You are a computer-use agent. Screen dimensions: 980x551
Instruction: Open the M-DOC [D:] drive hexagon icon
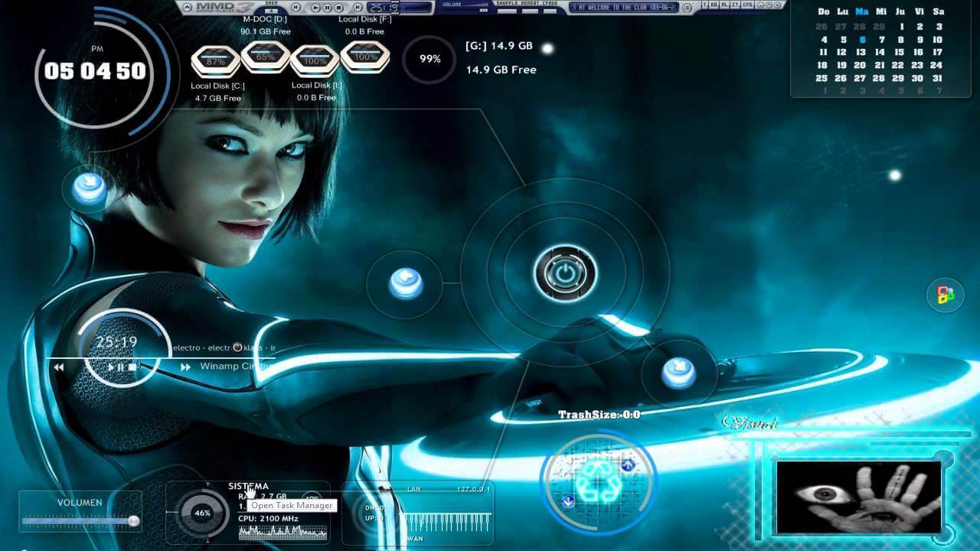pos(266,57)
